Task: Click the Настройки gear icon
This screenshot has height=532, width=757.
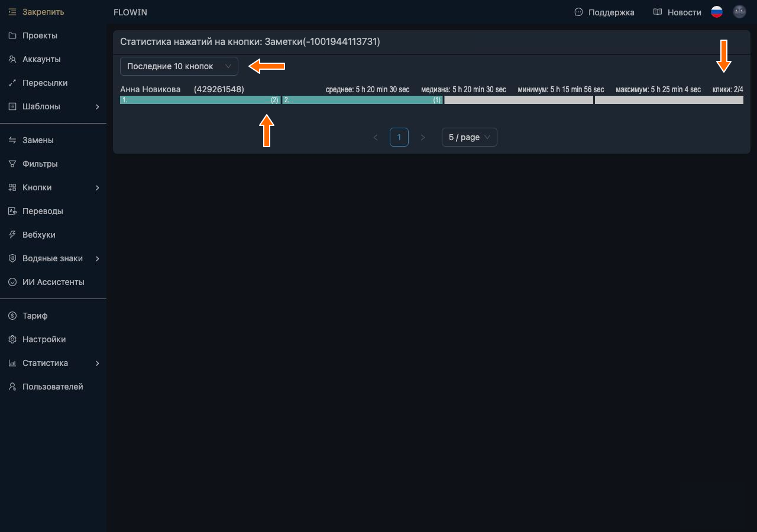Action: point(12,339)
